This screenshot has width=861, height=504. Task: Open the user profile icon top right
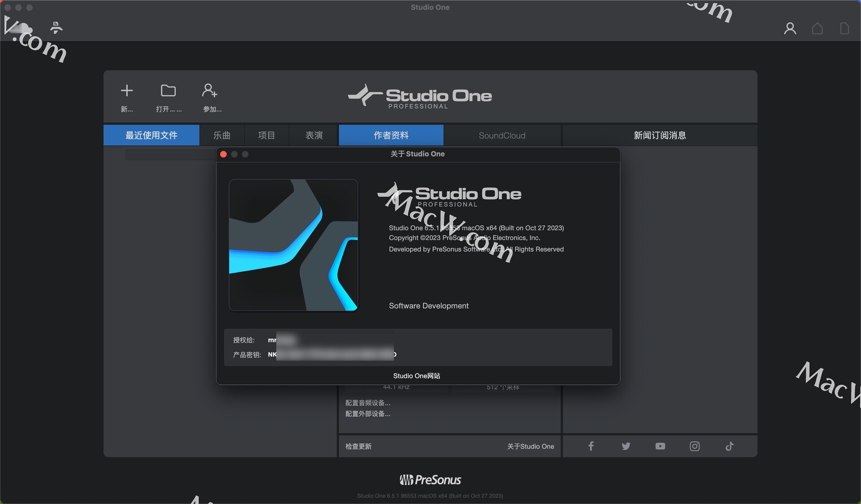click(x=790, y=28)
